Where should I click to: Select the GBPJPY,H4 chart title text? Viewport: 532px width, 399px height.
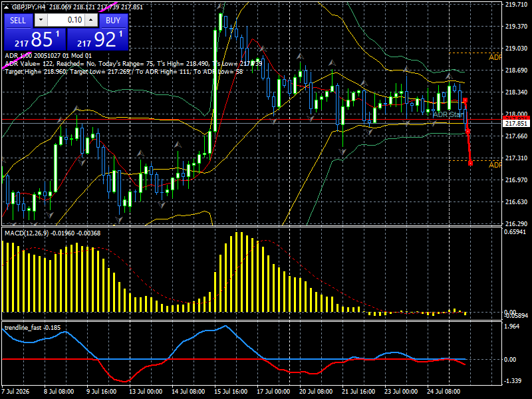point(29,7)
